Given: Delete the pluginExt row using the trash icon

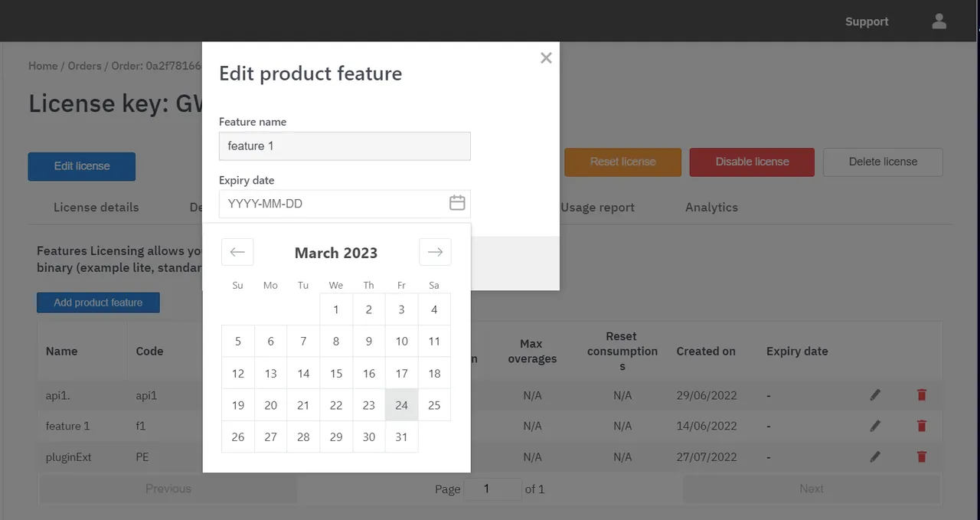Looking at the screenshot, I should (x=921, y=456).
